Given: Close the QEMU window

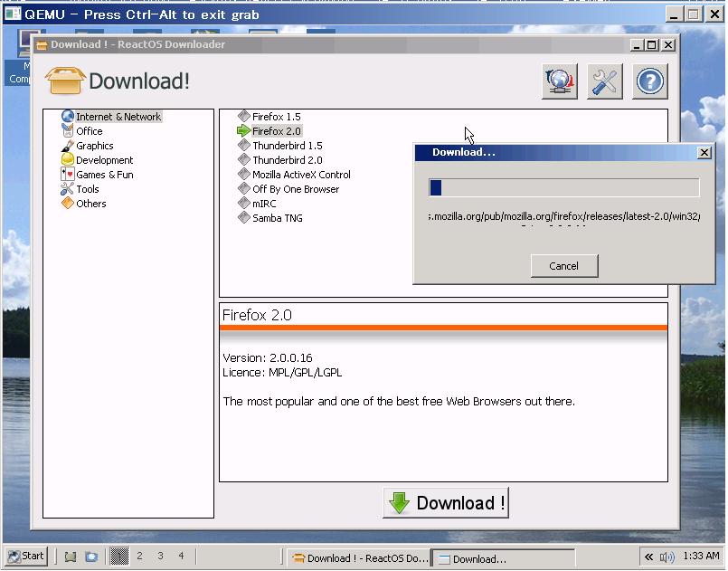Looking at the screenshot, I should click(x=715, y=14).
